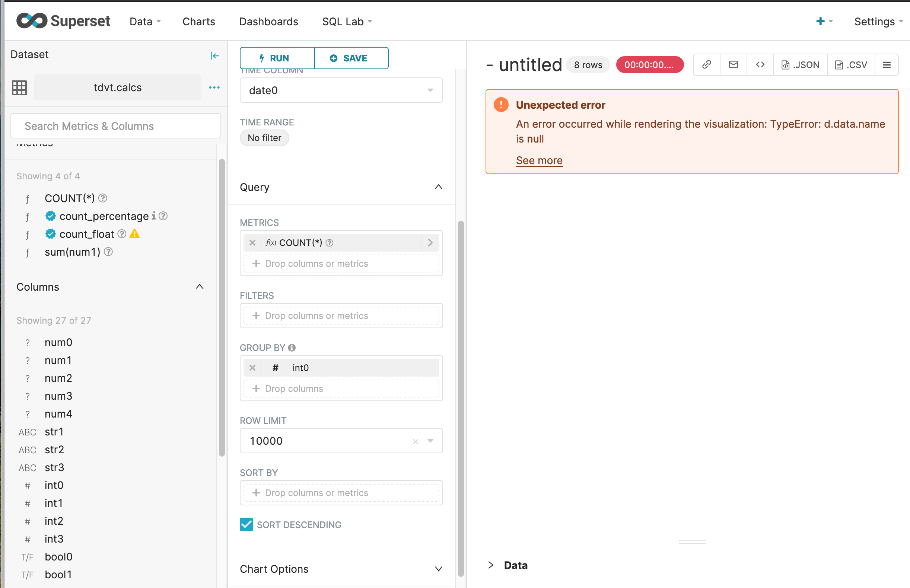Viewport: 910px width, 588px height.
Task: Collapse the Dataset panel with arrow icon
Action: 215,56
